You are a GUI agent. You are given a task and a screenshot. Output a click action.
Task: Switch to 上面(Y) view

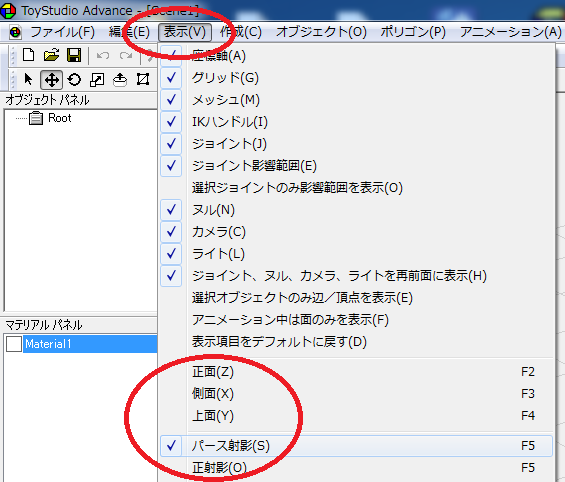tap(356, 415)
